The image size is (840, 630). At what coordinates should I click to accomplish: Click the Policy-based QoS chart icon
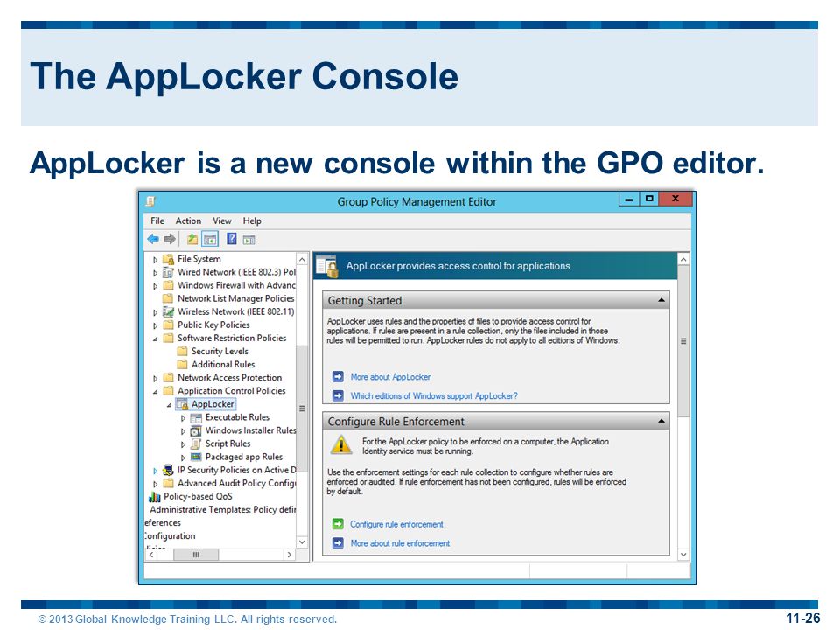click(154, 497)
